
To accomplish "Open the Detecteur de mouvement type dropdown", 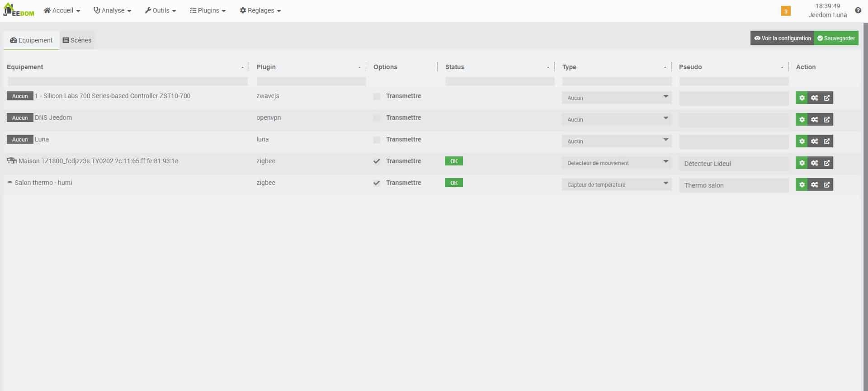I will 617,163.
